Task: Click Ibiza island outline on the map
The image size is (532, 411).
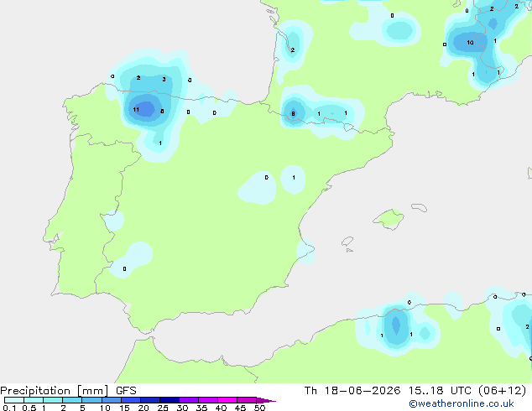Action: (347, 242)
